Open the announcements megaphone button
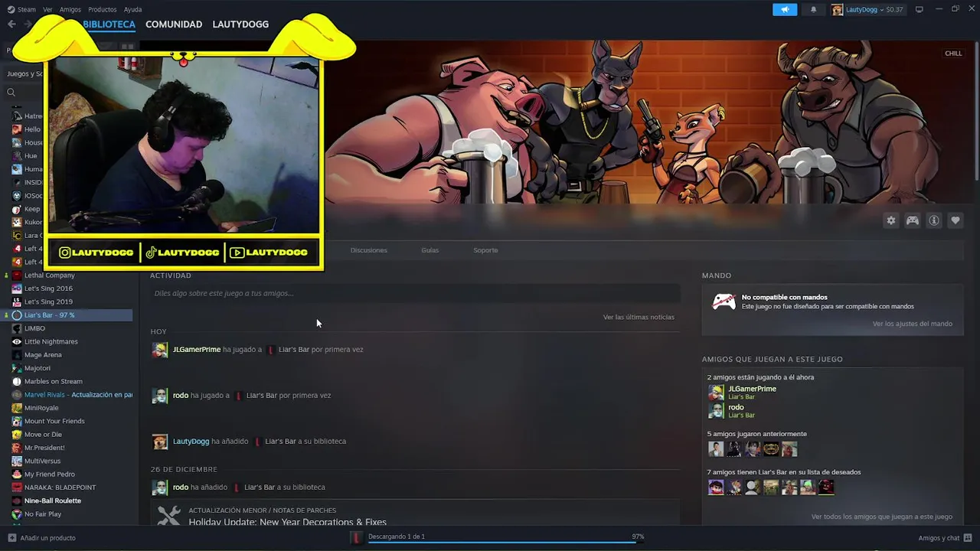Image resolution: width=980 pixels, height=551 pixels. tap(785, 9)
